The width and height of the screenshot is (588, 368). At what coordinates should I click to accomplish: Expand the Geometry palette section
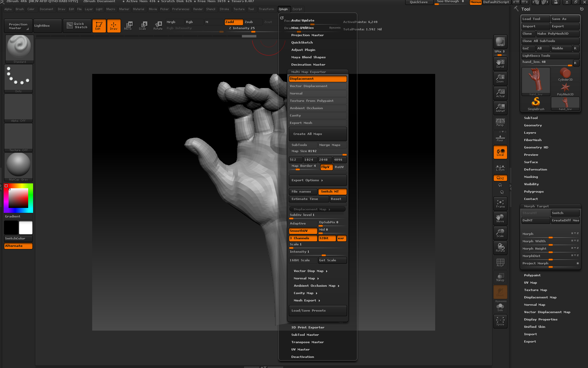click(x=533, y=125)
